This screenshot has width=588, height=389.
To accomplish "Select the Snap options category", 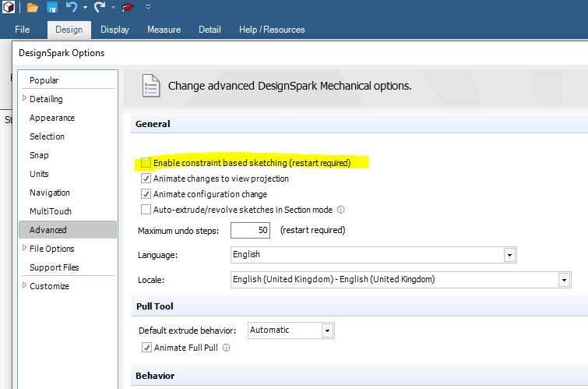I will [39, 155].
